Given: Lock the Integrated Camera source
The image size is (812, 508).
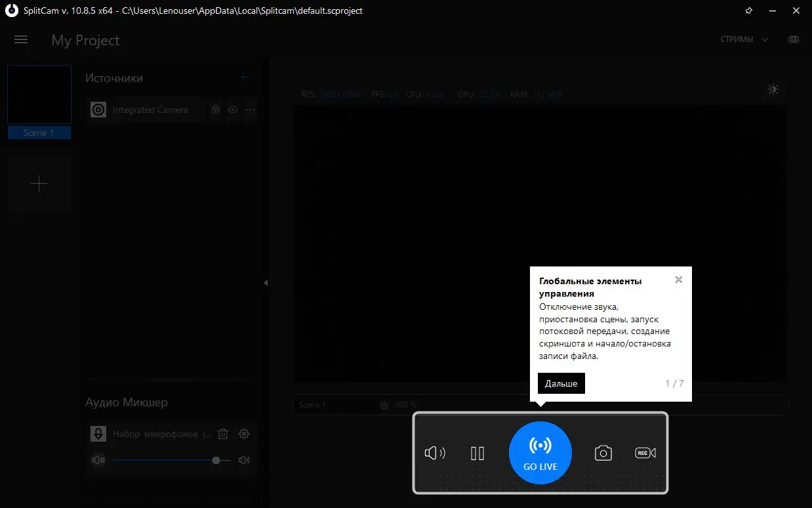Looking at the screenshot, I should (x=215, y=110).
